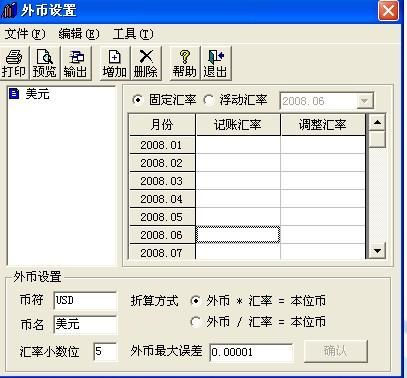Click the 打印 (Print) toolbar icon

coord(14,63)
